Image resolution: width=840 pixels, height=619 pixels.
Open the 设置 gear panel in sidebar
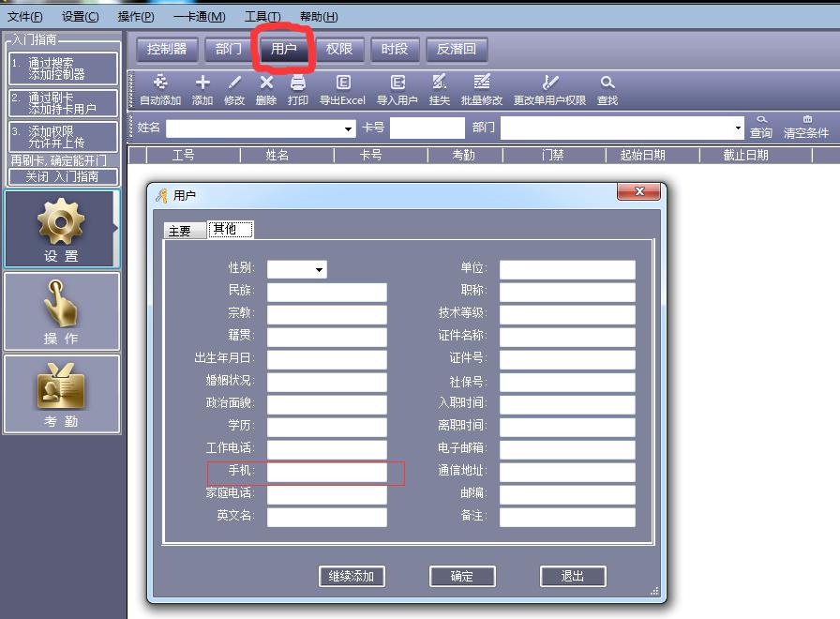62,229
